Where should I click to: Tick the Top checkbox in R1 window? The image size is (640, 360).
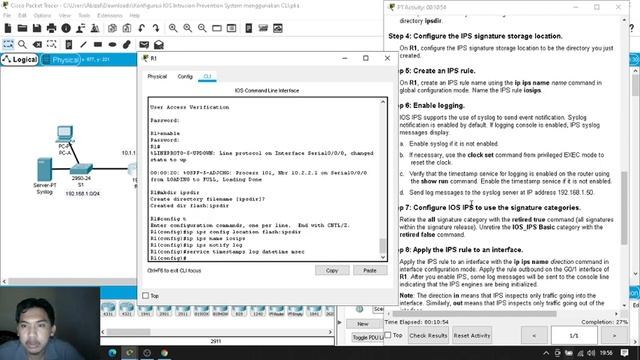pyautogui.click(x=146, y=295)
